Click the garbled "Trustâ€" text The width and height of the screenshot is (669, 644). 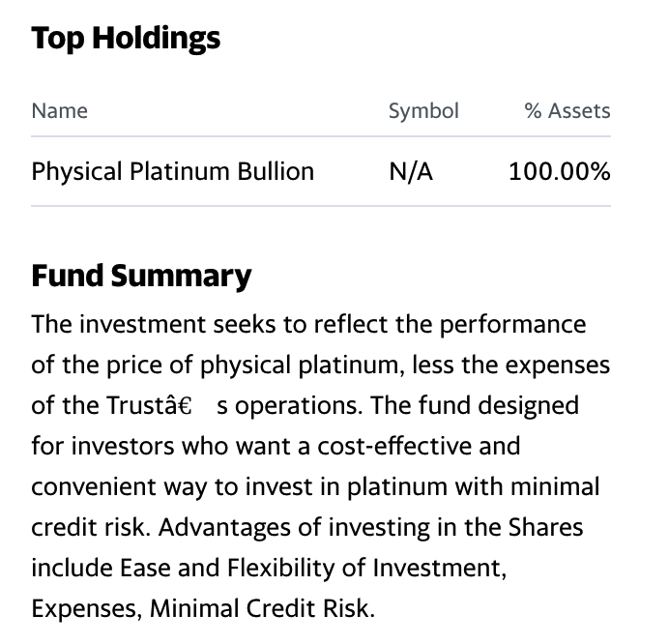[x=149, y=405]
